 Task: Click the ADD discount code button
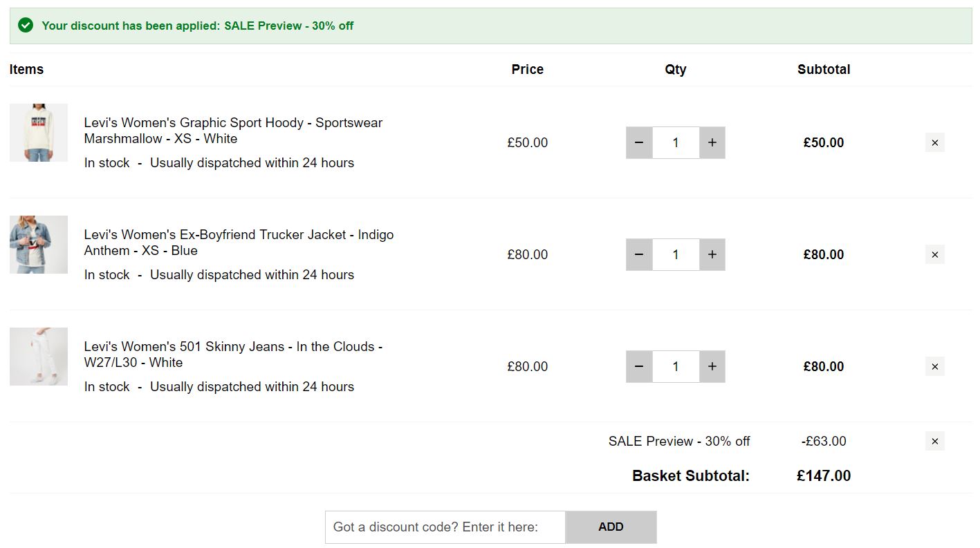tap(611, 527)
